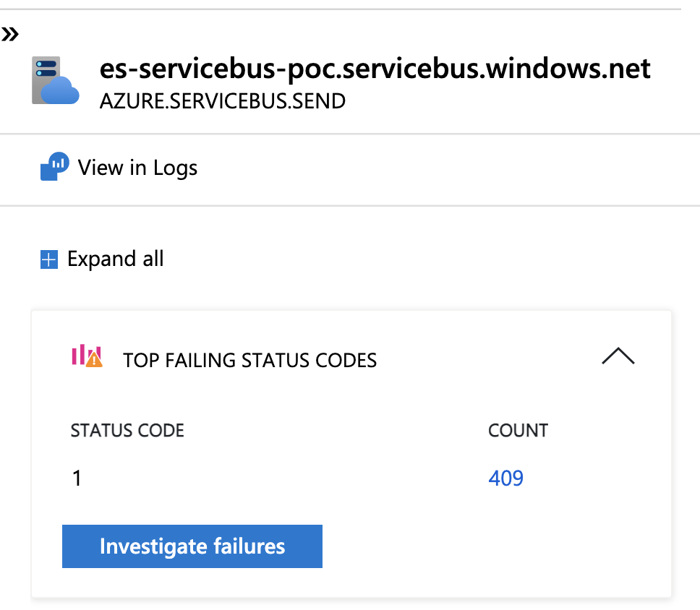Select the COUNT column header
Screen dimensions: 700x610
coord(518,430)
